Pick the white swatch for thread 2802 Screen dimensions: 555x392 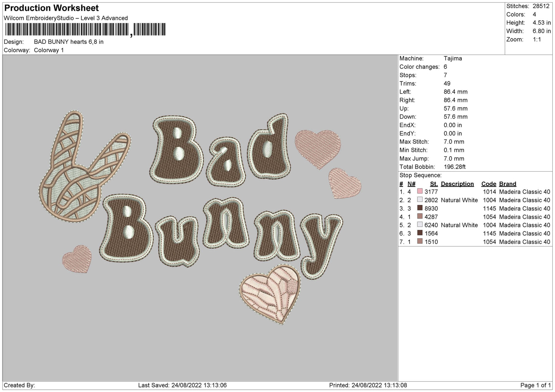pyautogui.click(x=420, y=200)
